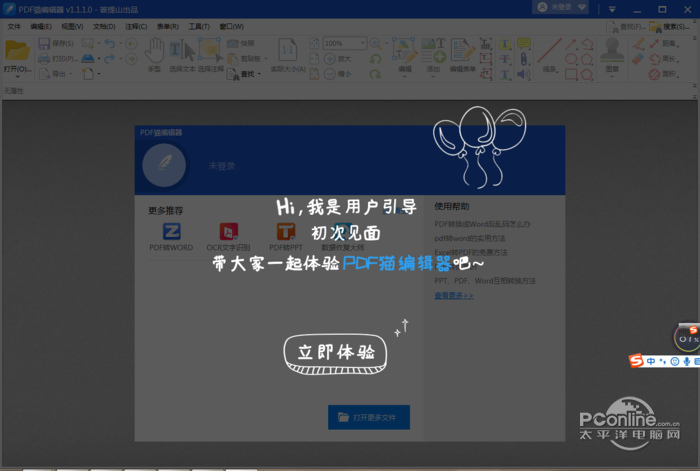Click the blue scanner icon
The width and height of the screenshot is (700, 471).
click(88, 58)
